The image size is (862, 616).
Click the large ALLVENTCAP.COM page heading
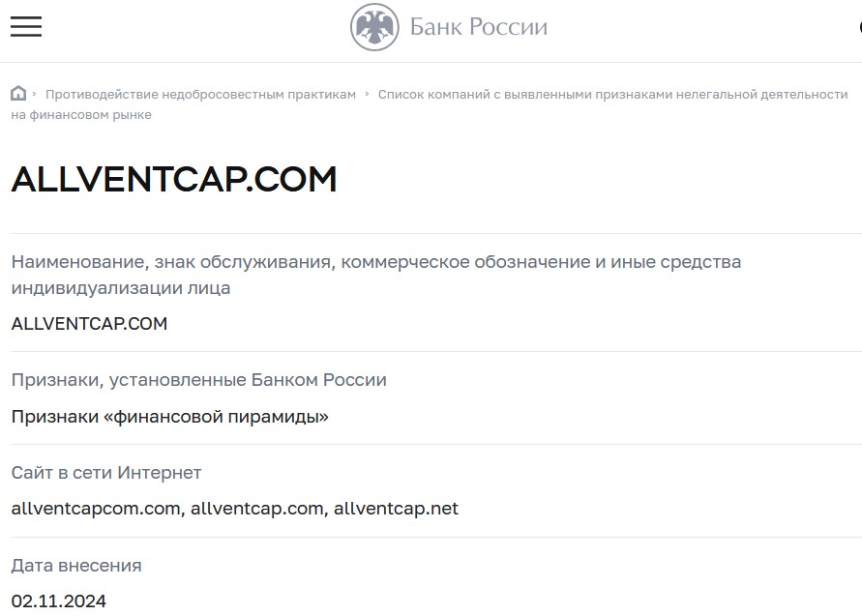click(x=174, y=179)
